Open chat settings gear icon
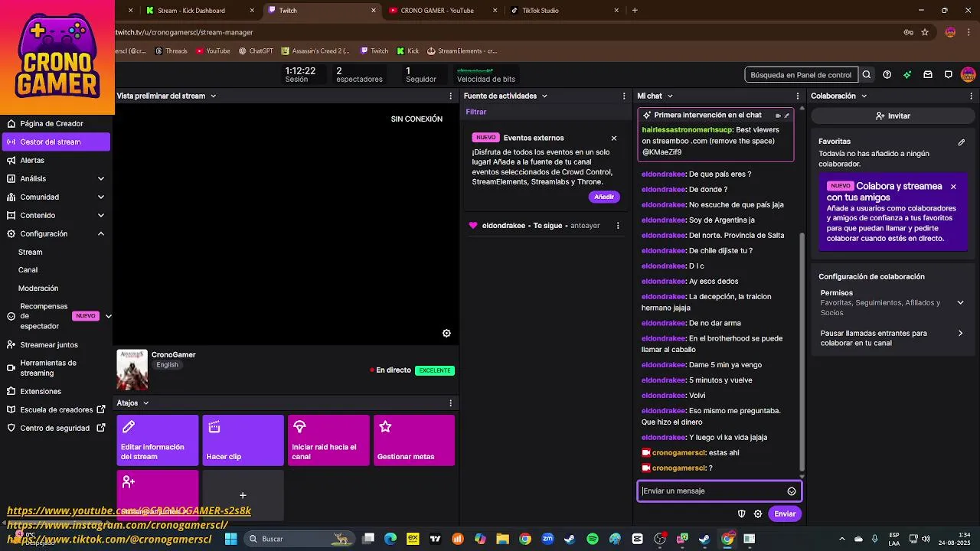 point(758,514)
